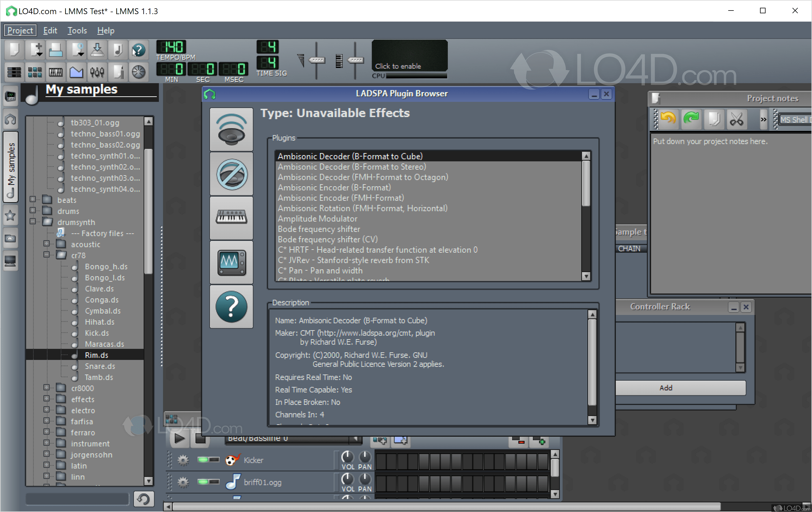This screenshot has height=512, width=812.
Task: Open Analysis Tools with the oscilloscope icon
Action: (x=231, y=262)
